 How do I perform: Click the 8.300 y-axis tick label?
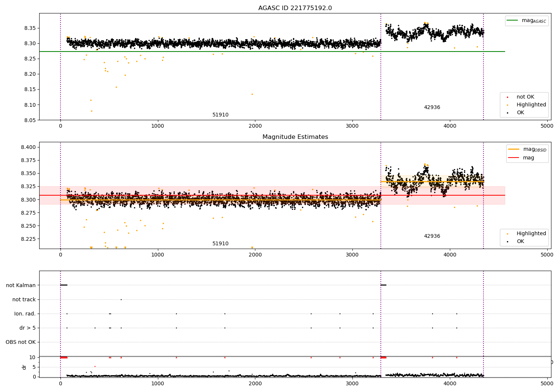click(x=28, y=200)
